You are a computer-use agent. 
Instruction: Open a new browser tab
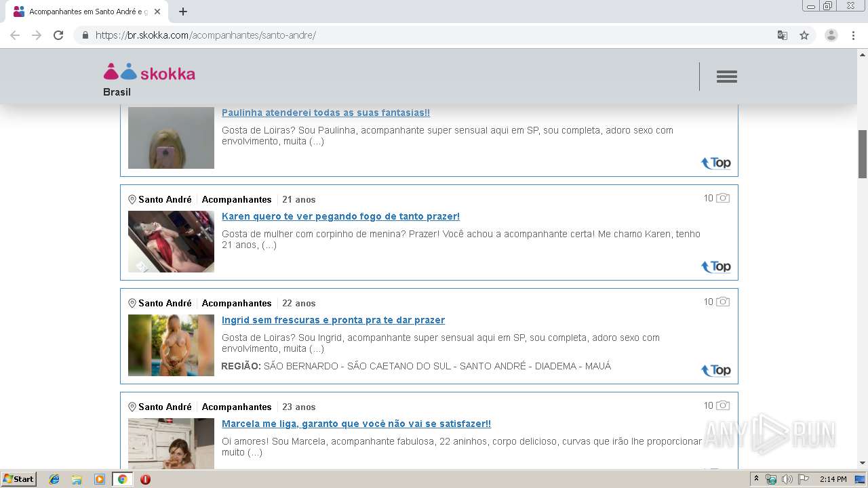pos(182,12)
